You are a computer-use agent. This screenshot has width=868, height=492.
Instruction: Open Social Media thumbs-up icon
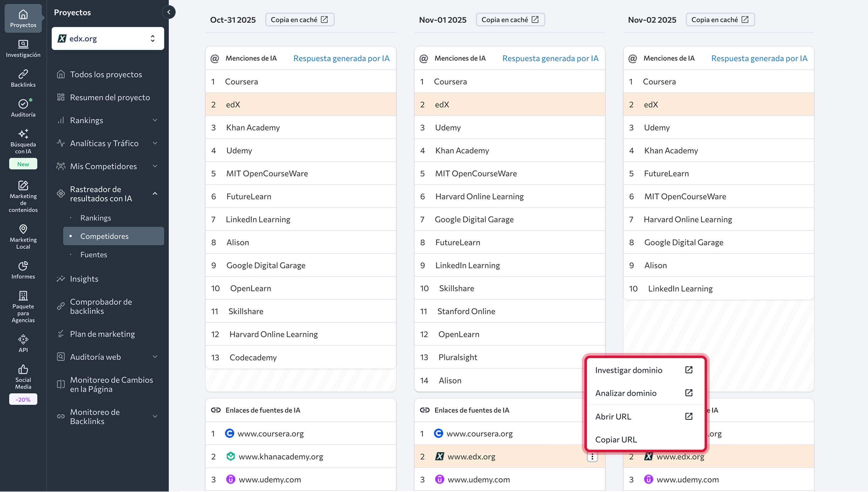point(23,369)
